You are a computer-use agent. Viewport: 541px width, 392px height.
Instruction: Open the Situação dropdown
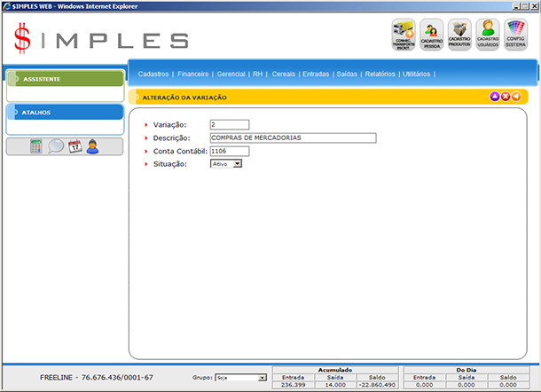pyautogui.click(x=237, y=164)
